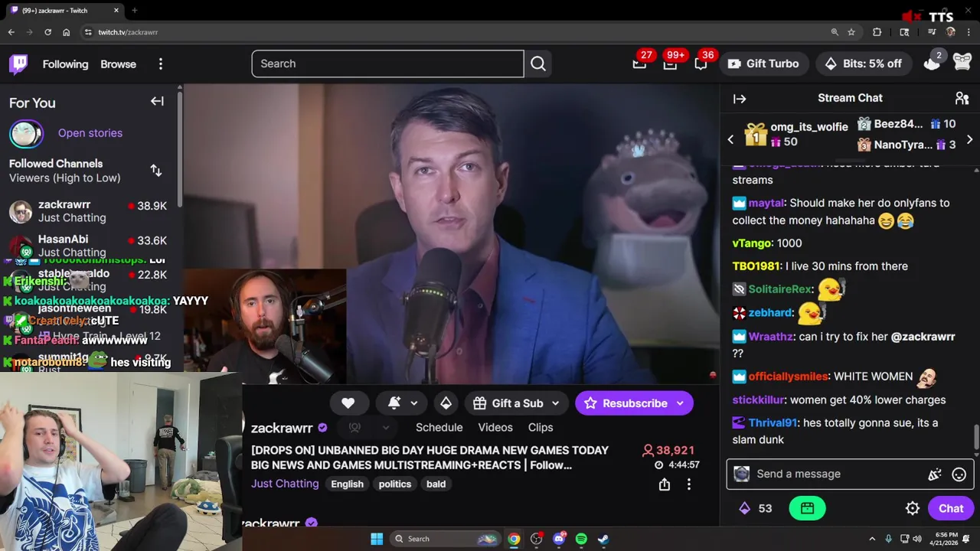Open stream options three-dot menu
The height and width of the screenshot is (551, 980).
pyautogui.click(x=689, y=484)
